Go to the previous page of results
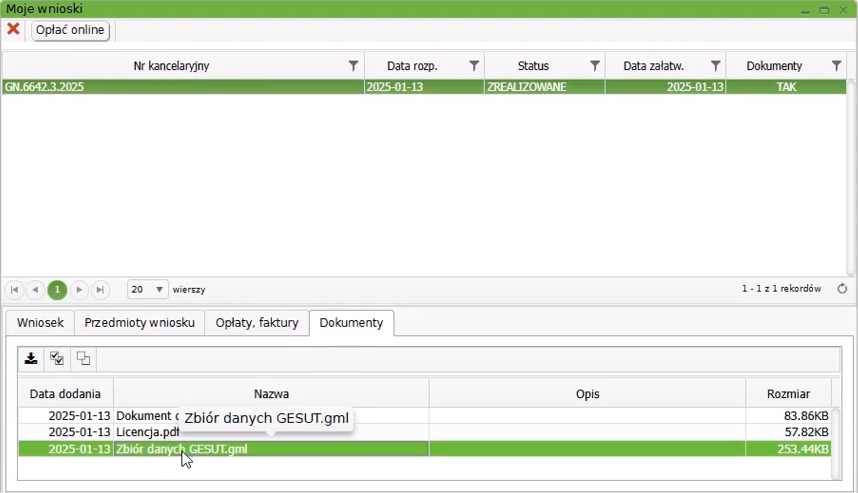The width and height of the screenshot is (858, 493). pyautogui.click(x=35, y=290)
